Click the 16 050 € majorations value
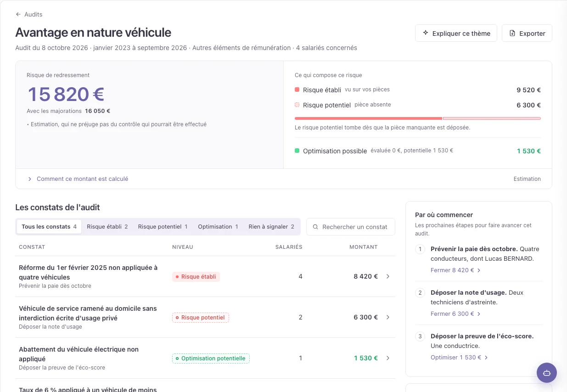The image size is (567, 392). 97,111
